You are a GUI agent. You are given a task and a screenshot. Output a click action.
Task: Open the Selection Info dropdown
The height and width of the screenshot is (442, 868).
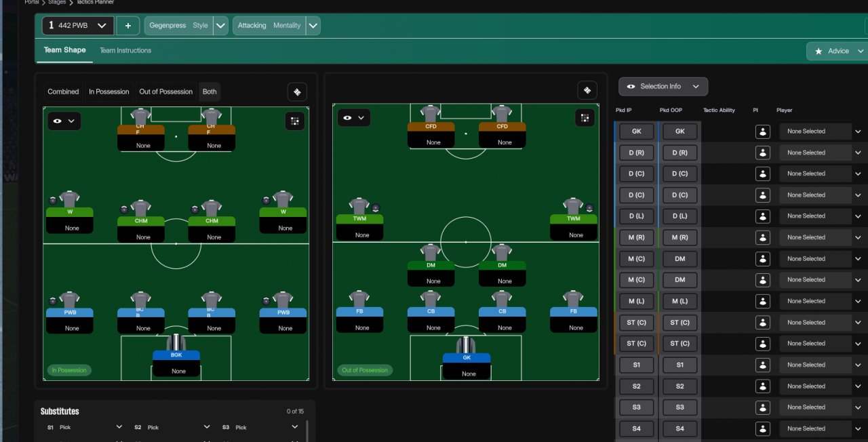pyautogui.click(x=663, y=86)
